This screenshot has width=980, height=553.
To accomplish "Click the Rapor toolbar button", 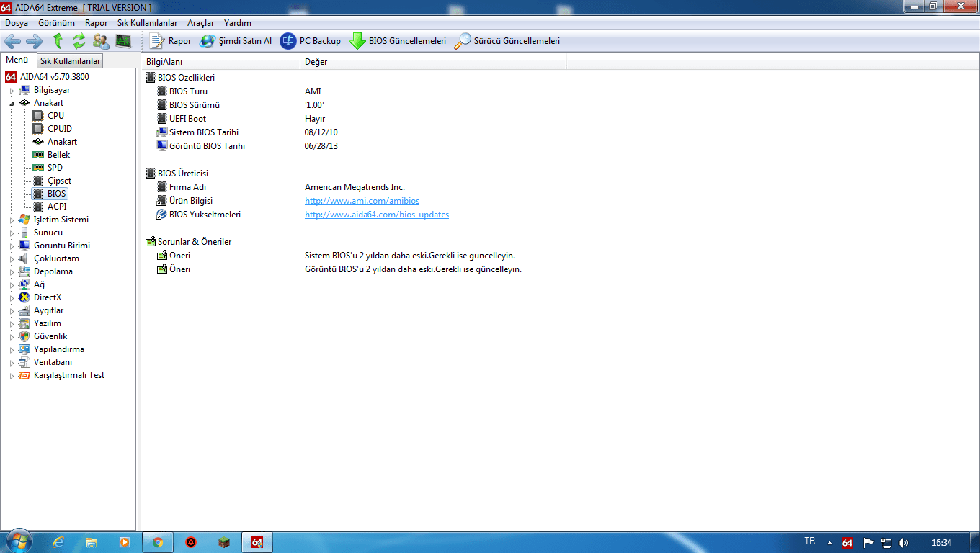I will pos(170,41).
